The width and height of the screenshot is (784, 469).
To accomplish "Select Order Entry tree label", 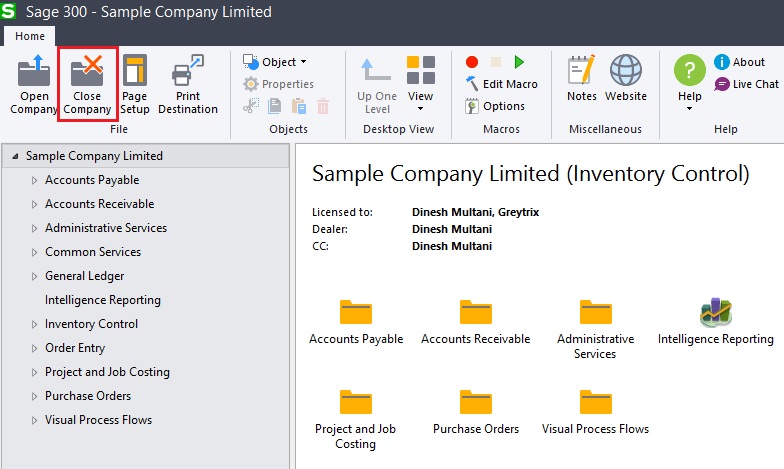I will point(75,348).
